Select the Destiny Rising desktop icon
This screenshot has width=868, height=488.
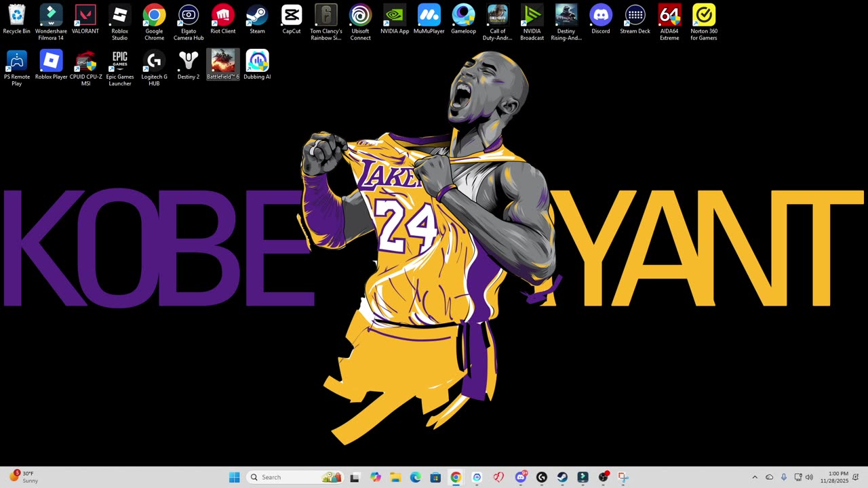click(566, 22)
